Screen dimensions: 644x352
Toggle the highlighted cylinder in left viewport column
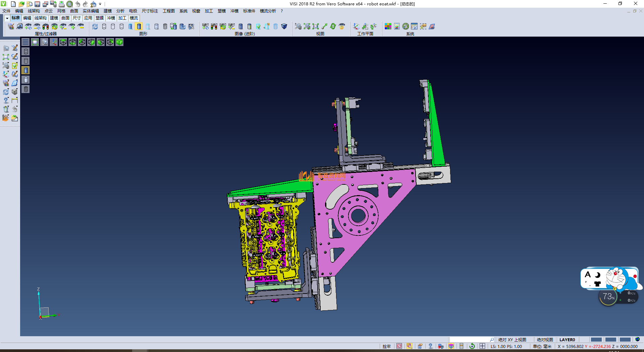pos(26,70)
